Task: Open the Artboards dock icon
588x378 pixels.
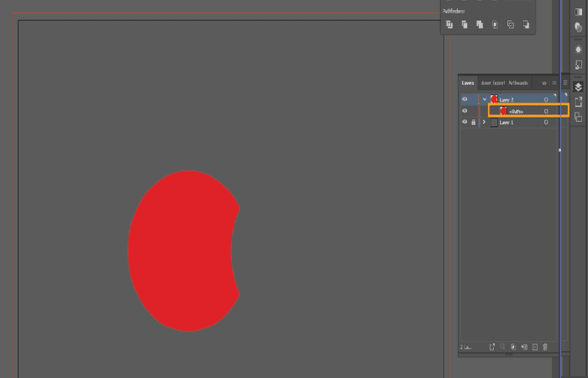Action: 578,117
